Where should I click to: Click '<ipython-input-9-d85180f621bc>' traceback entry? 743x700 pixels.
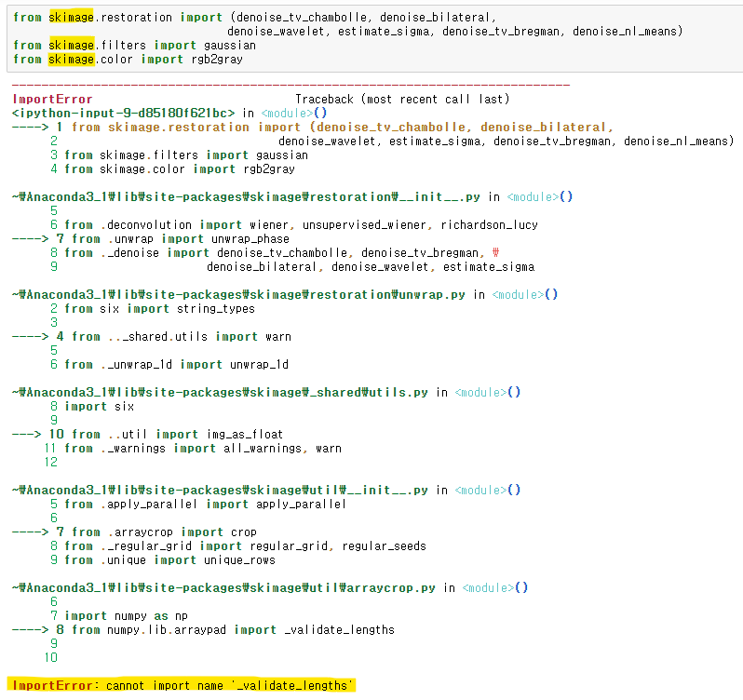(123, 114)
